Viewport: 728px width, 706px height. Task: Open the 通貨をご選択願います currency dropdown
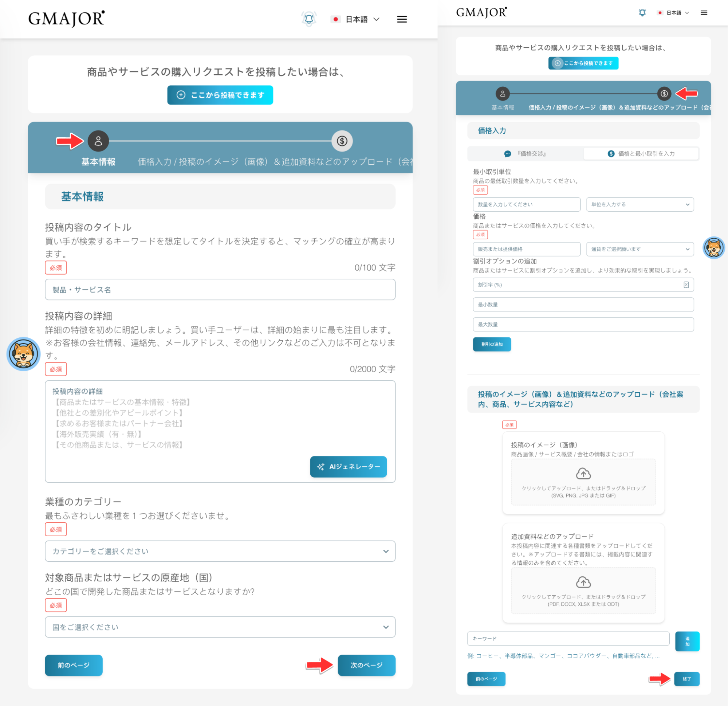[x=640, y=249]
